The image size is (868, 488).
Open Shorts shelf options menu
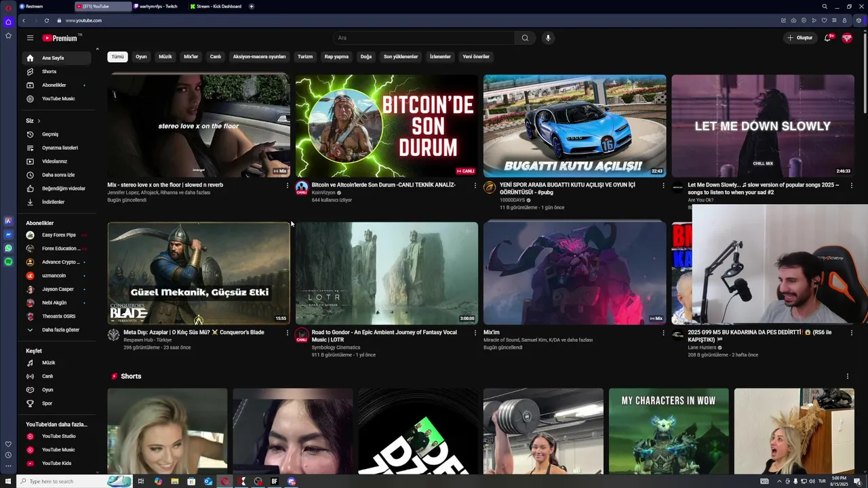tap(847, 376)
